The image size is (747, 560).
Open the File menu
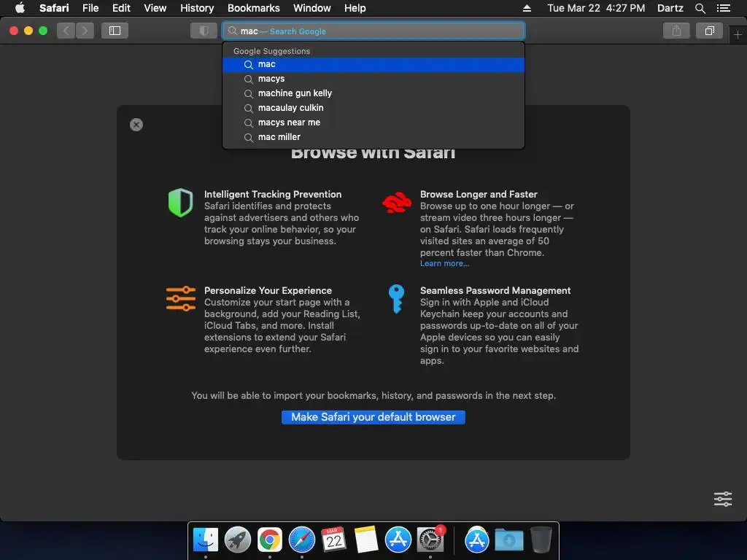point(90,8)
